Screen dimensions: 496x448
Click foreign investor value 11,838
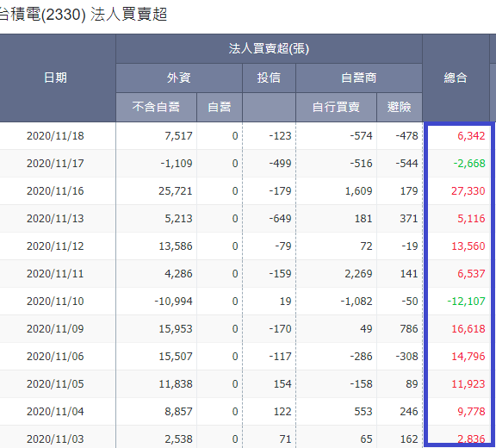(176, 384)
